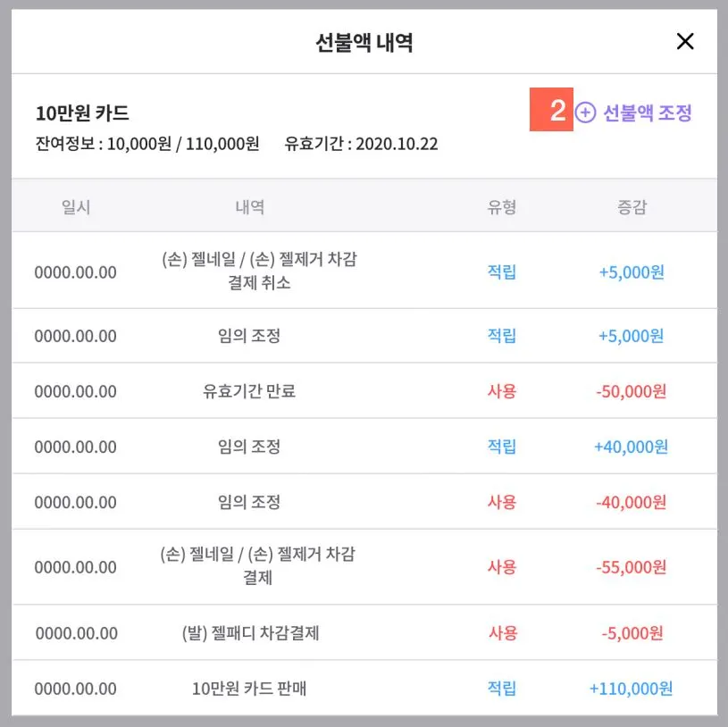
Task: Click the -50,000원 amount
Action: [x=631, y=391]
